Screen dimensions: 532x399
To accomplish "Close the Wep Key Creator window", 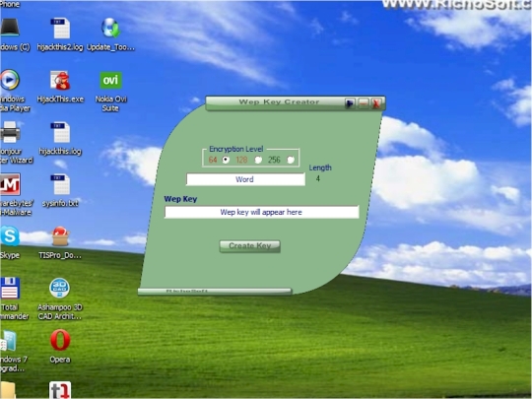I will click(376, 102).
